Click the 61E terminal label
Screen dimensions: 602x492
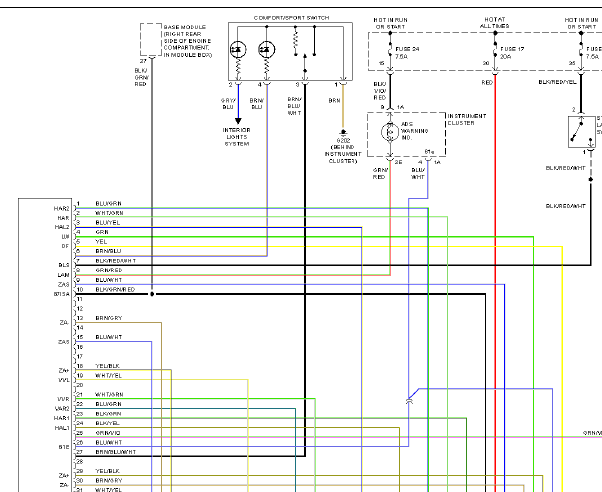point(64,447)
